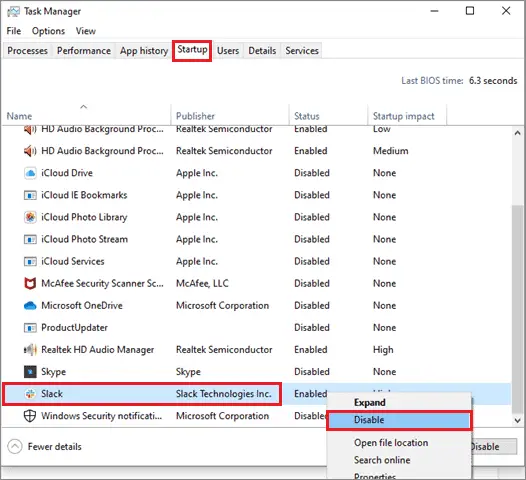Select the ProductUpdater row name
The image size is (526, 480).
pos(74,328)
